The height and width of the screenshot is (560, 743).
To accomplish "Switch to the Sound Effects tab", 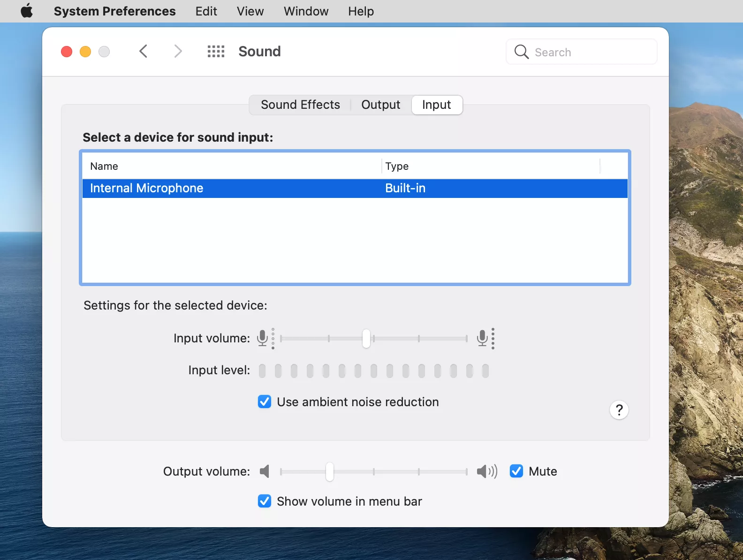I will pyautogui.click(x=300, y=105).
